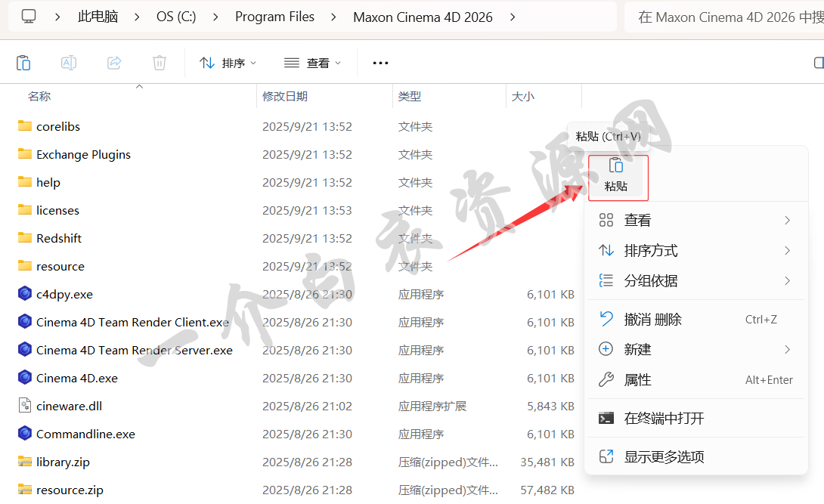Expand the 排序方式 submenu
Viewport: 824px width, 504px height.
tap(787, 251)
